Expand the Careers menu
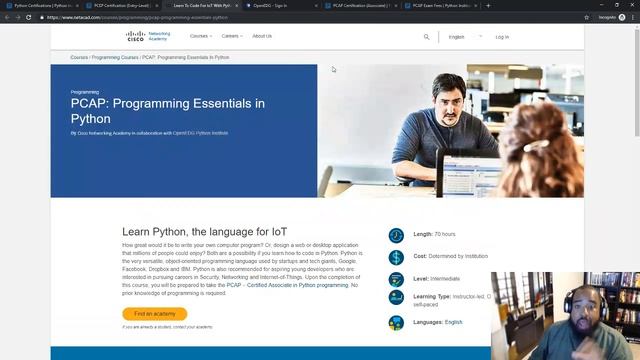 pos(232,36)
